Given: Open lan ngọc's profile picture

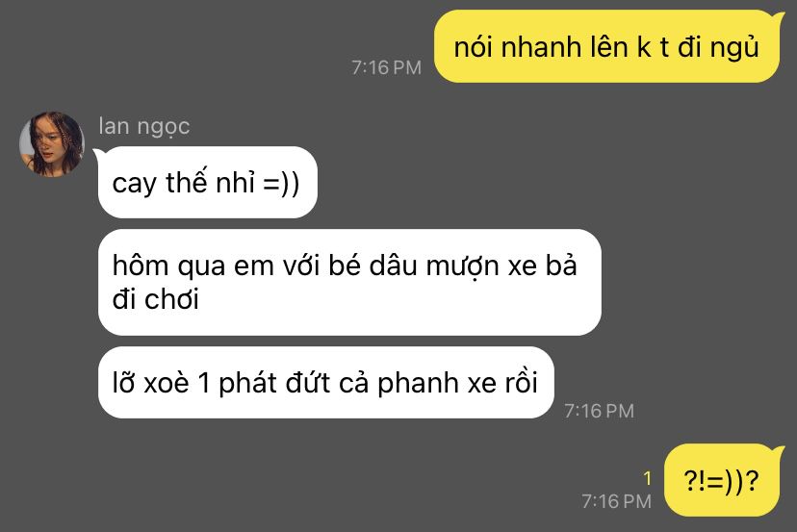Looking at the screenshot, I should (x=52, y=143).
